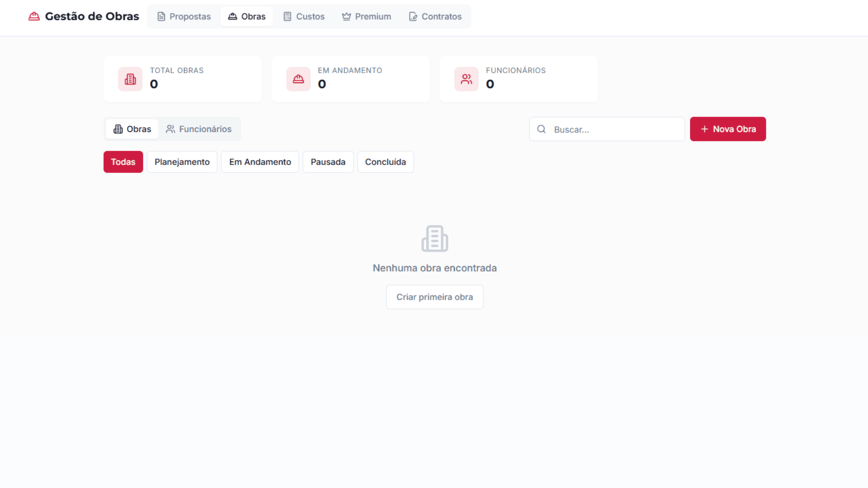Click the Total Obras value 0
868x488 pixels.
coord(154,84)
